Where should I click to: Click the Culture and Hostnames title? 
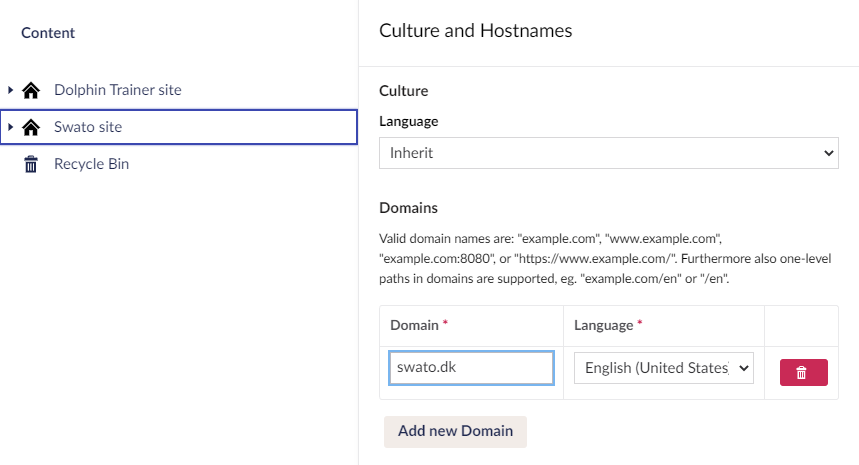point(476,31)
